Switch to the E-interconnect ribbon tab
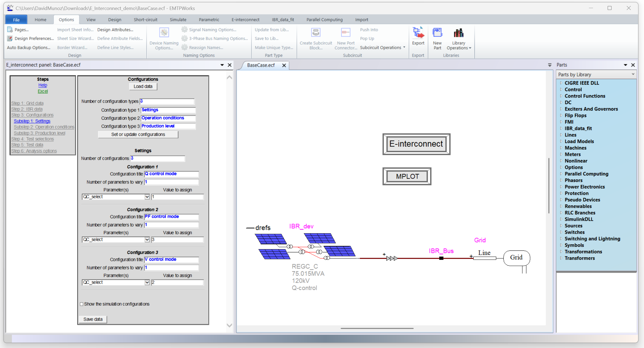Viewport: 644px width, 348px height. (x=245, y=20)
